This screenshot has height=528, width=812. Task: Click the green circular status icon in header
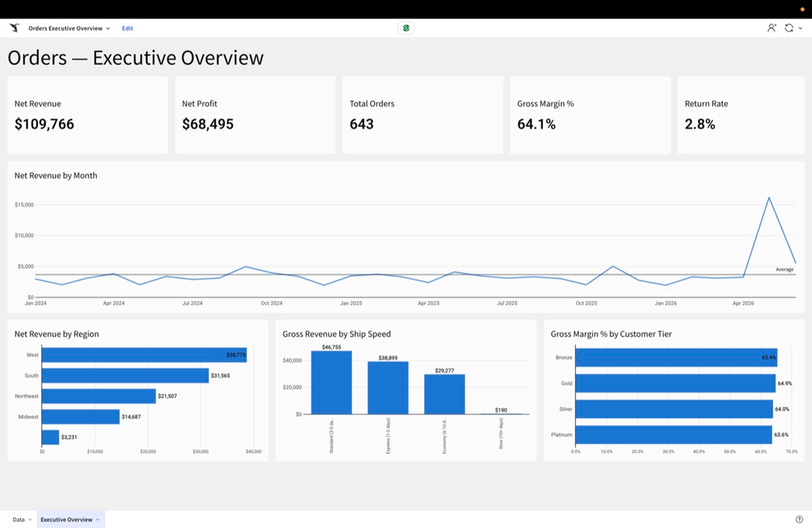[406, 28]
